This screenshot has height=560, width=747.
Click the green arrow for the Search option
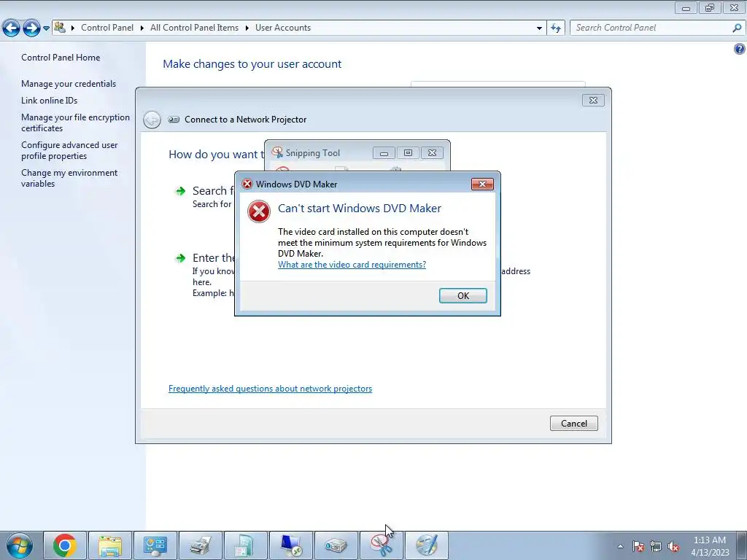[x=181, y=191]
